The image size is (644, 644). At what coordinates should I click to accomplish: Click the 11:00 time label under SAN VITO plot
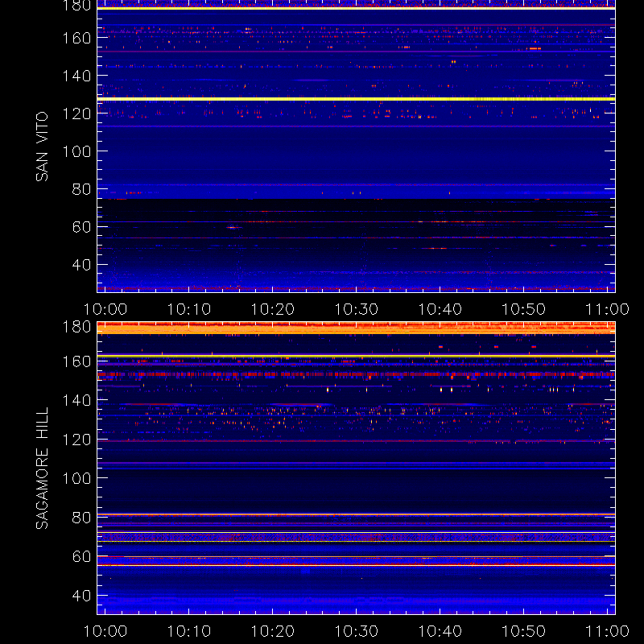607,309
